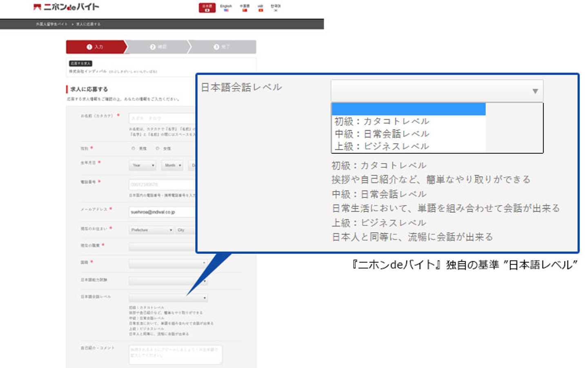Click the dropdown arrow in the enlarged callout
This screenshot has height=368, width=588.
[x=535, y=91]
